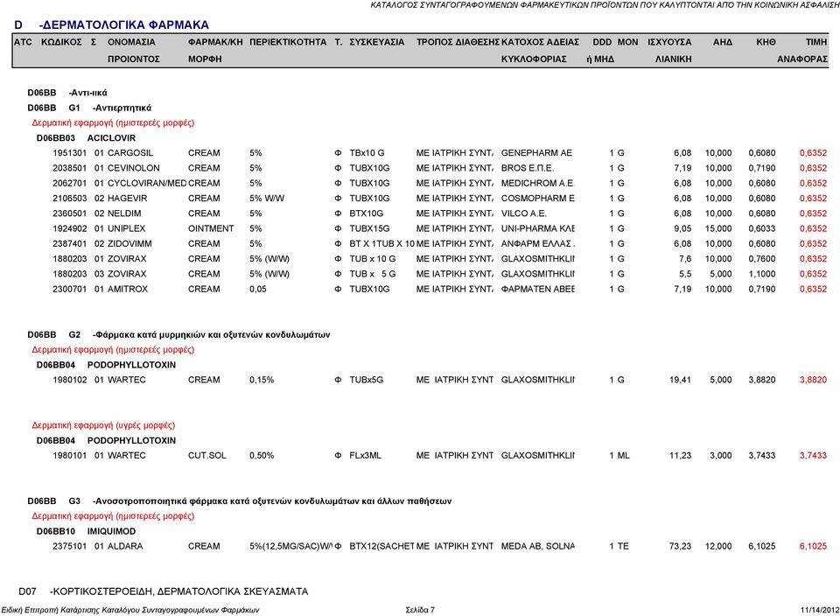
Task: Click packaging cell FLx3ML
Action: click(366, 455)
